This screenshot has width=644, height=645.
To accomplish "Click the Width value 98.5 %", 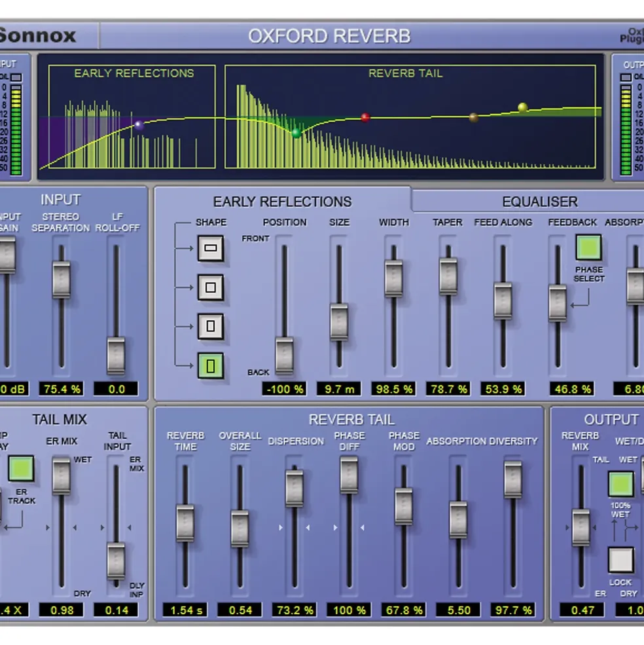I will [393, 389].
